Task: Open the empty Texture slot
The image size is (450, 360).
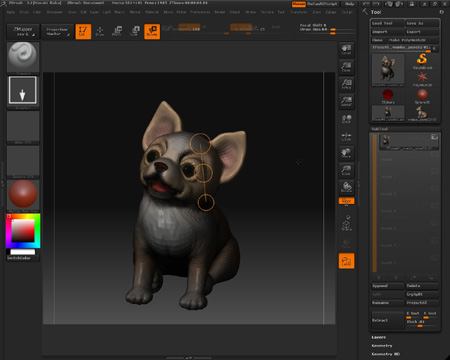Action: [23, 162]
